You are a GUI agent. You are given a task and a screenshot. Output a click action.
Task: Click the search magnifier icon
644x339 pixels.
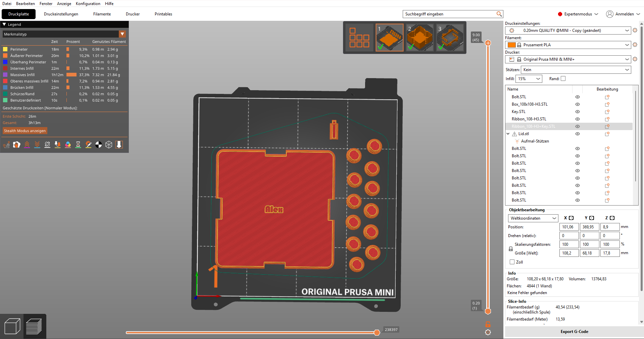click(x=499, y=14)
